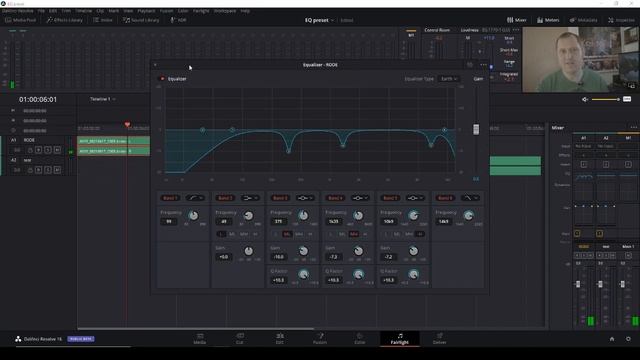Click the Band 6 Frequency knob
This screenshot has height=360, width=640.
coord(469,216)
